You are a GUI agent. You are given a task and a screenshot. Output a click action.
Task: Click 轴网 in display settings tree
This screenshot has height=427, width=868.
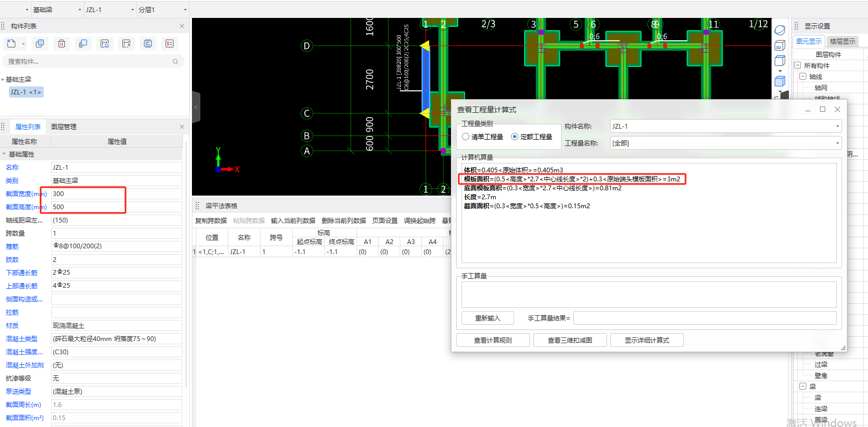821,88
